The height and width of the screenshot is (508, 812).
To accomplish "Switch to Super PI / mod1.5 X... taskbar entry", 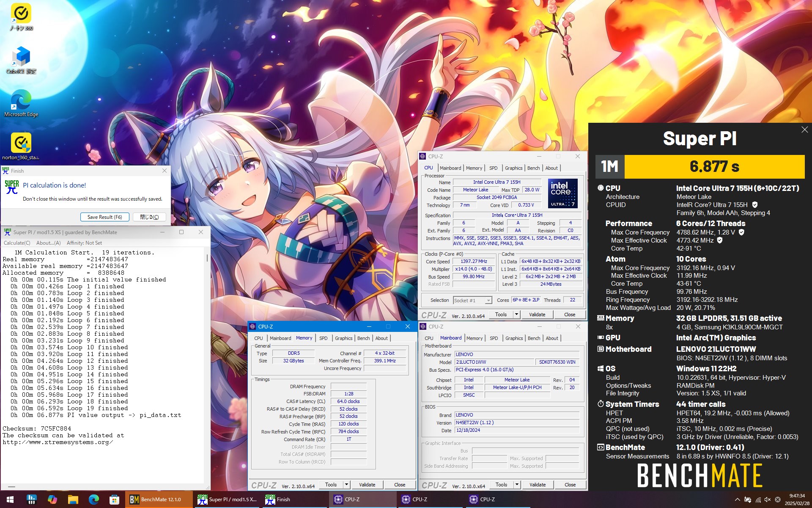I will [x=227, y=500].
